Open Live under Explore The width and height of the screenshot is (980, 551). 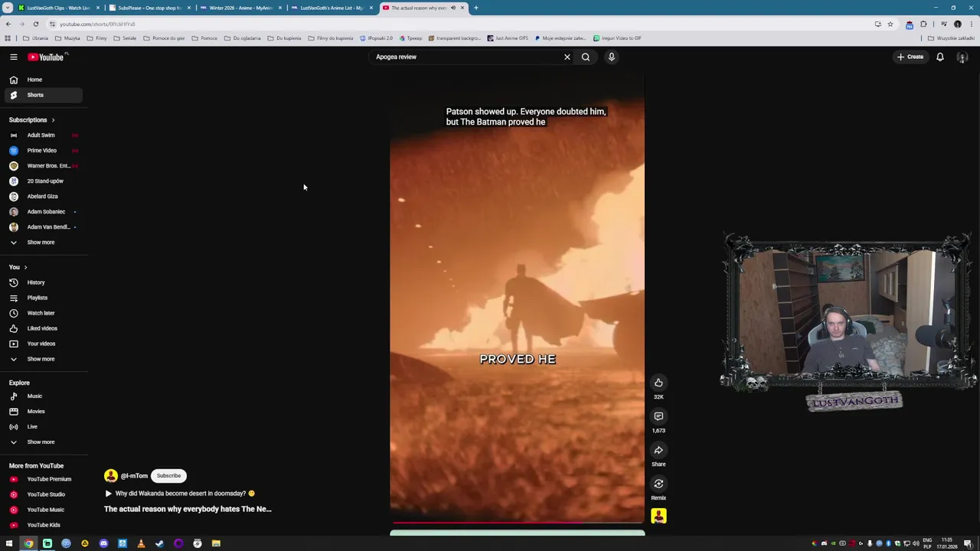(x=42, y=427)
